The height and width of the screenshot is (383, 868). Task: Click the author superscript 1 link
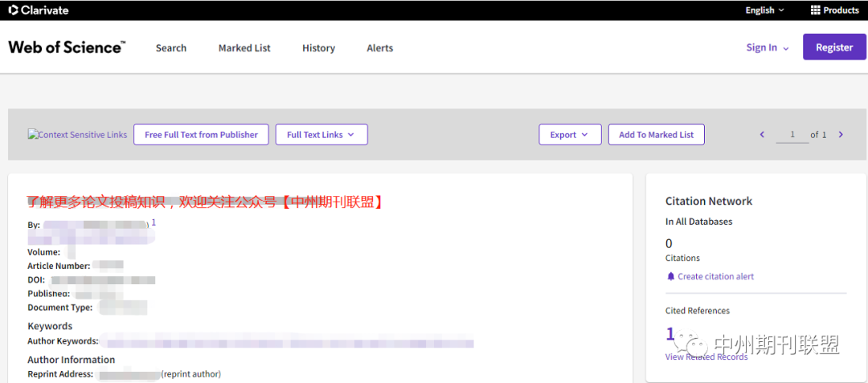154,222
